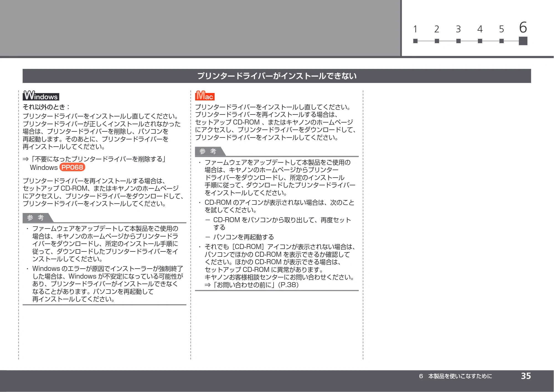Click Windows line 再インストールしてください。 above the arrow reference
The height and width of the screenshot is (392, 554).
64,147
